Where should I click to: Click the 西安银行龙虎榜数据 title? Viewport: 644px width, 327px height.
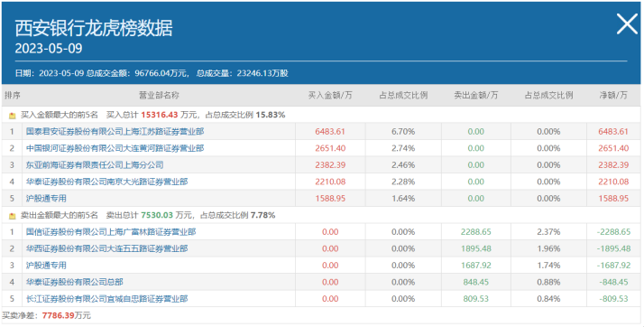pos(94,28)
